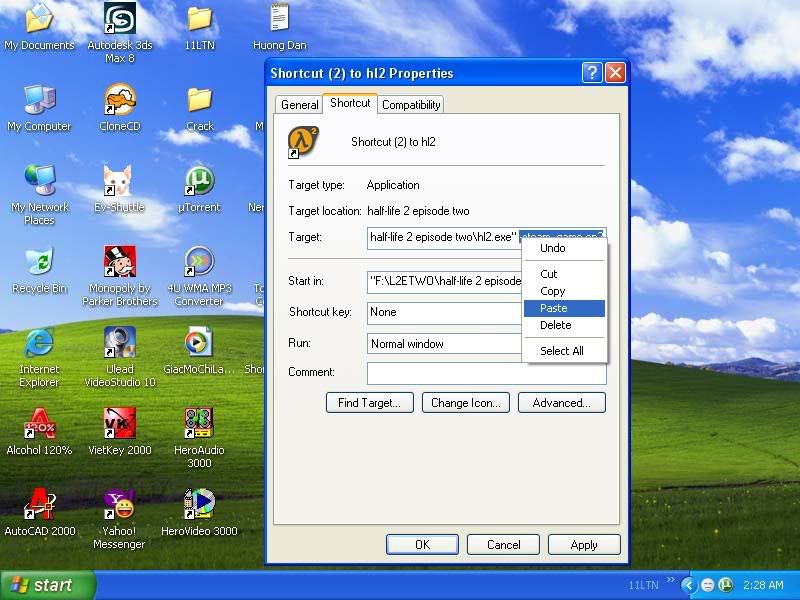Open the Advanced... shortcut options
The width and height of the screenshot is (800, 600).
(561, 403)
